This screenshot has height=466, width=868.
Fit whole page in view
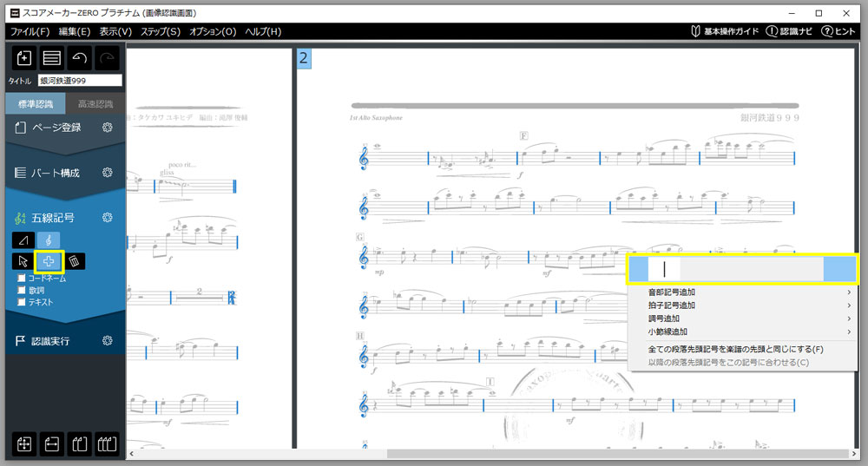pyautogui.click(x=24, y=443)
